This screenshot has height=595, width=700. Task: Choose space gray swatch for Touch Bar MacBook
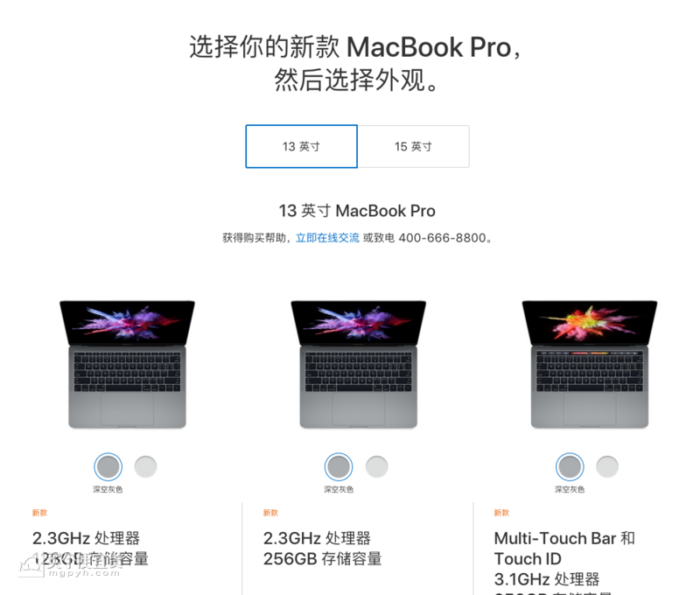(x=570, y=467)
